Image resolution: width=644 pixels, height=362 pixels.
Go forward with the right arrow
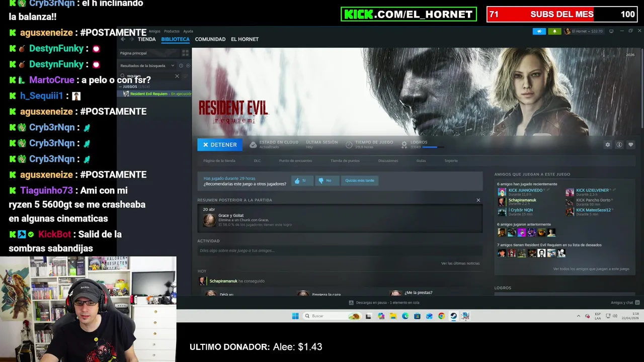[x=132, y=39]
